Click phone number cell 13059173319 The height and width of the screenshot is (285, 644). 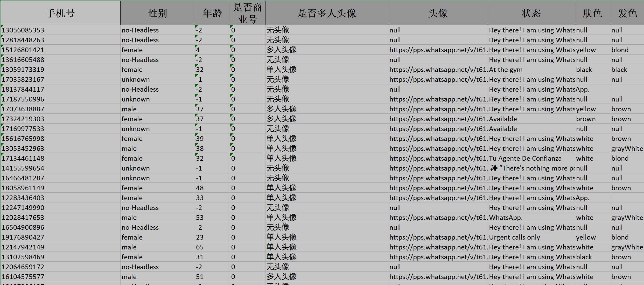tap(60, 70)
